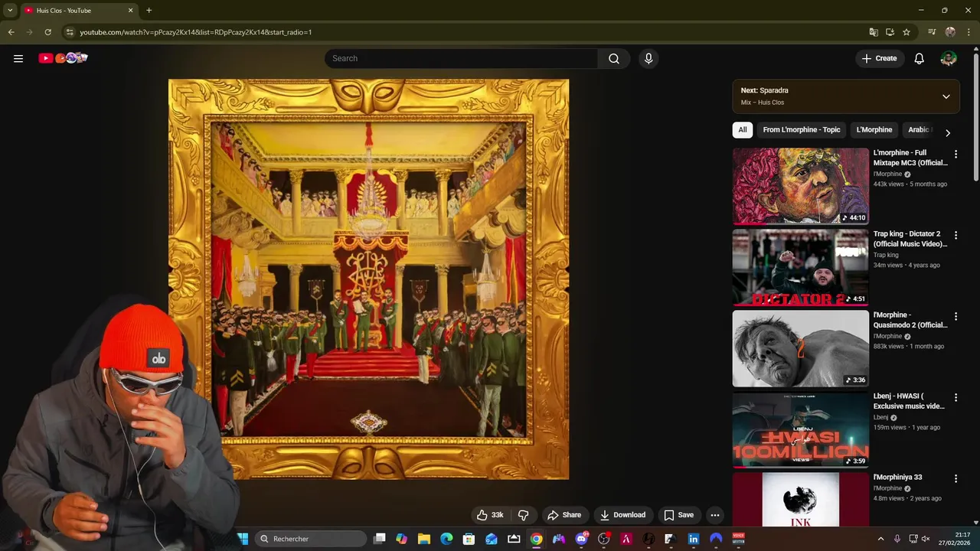
Task: Translate this page icon in address bar
Action: [874, 32]
